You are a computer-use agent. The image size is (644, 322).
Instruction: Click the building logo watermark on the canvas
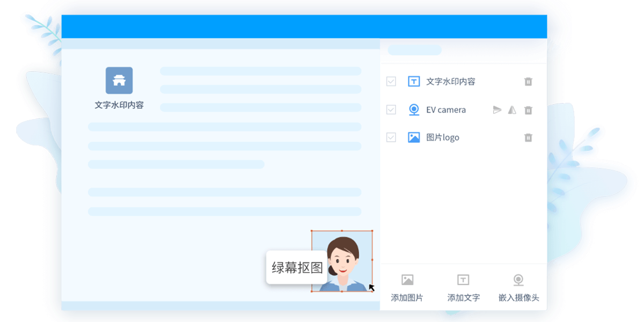click(119, 79)
